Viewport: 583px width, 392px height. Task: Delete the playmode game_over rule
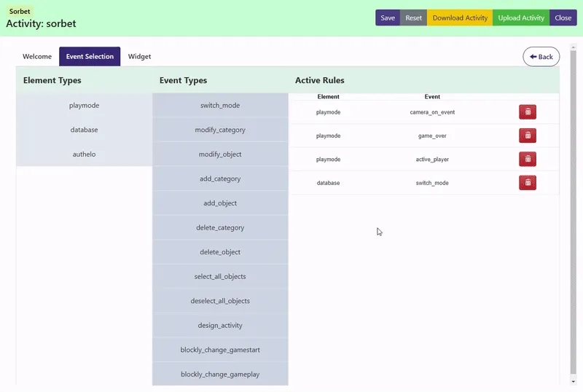[x=527, y=136]
